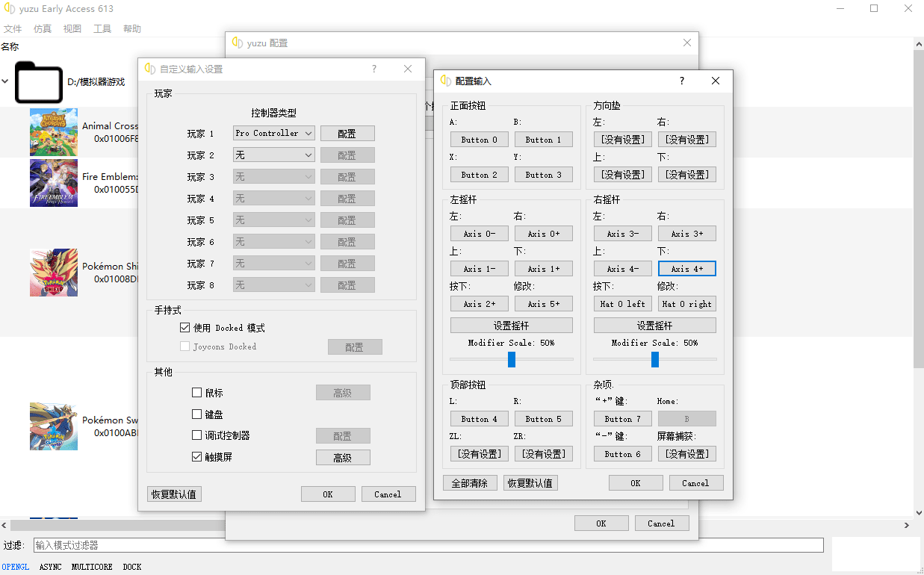Click ZL mapping [没有设置] button
The image size is (924, 575).
coord(480,454)
